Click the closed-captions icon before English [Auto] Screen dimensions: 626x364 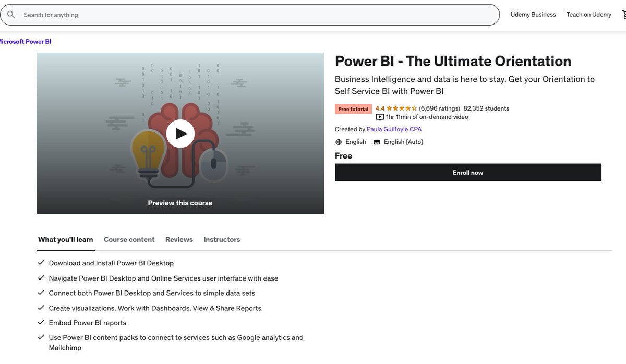pos(377,141)
